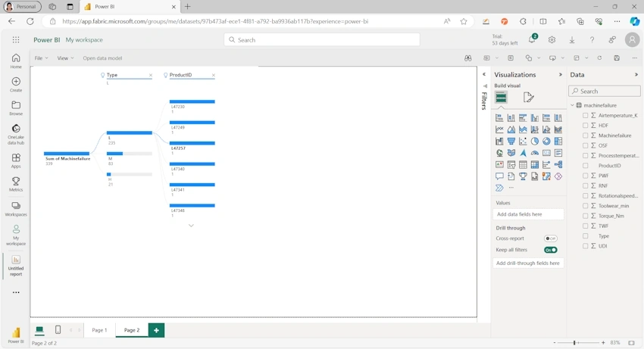Switch to Page 1 tab
Image resolution: width=644 pixels, height=349 pixels.
pyautogui.click(x=99, y=330)
